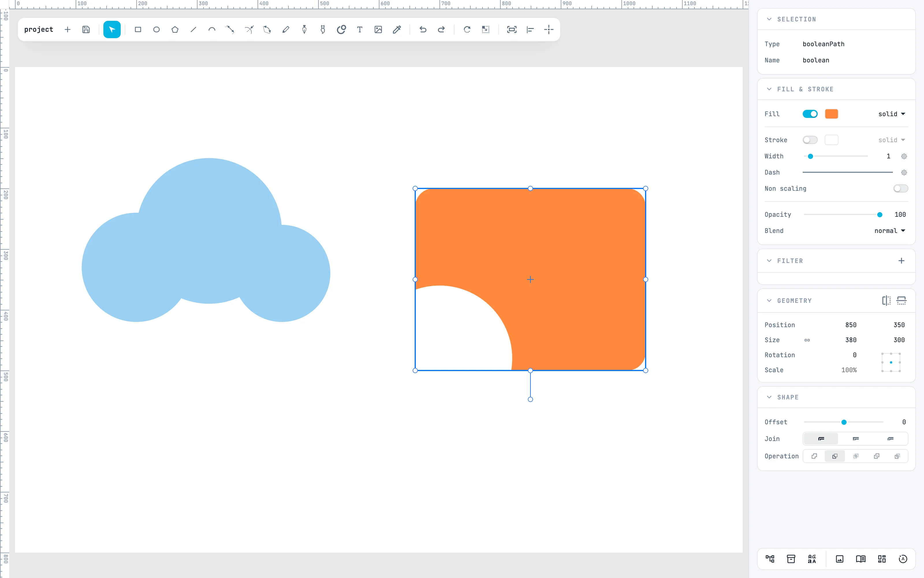Image resolution: width=924 pixels, height=578 pixels.
Task: Select the Arc tool
Action: [212, 29]
